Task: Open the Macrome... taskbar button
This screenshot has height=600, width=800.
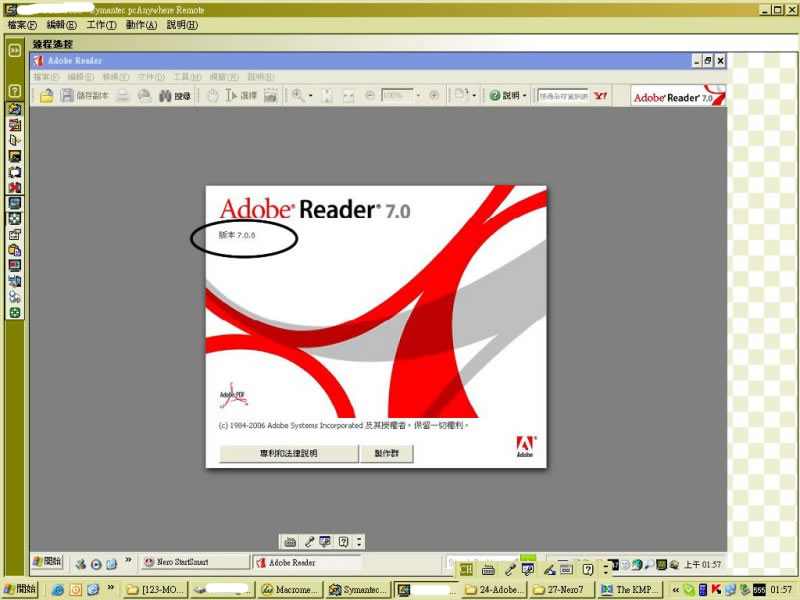Action: click(x=290, y=590)
